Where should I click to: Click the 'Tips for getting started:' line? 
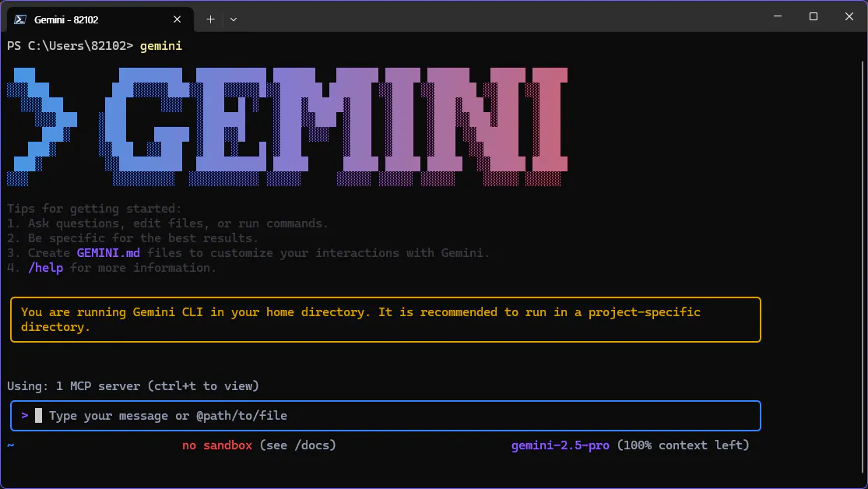point(94,209)
